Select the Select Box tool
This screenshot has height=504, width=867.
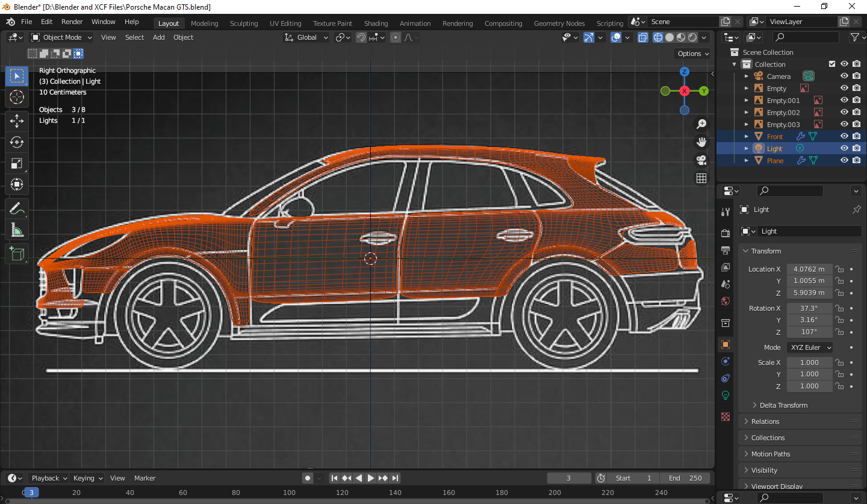(17, 76)
